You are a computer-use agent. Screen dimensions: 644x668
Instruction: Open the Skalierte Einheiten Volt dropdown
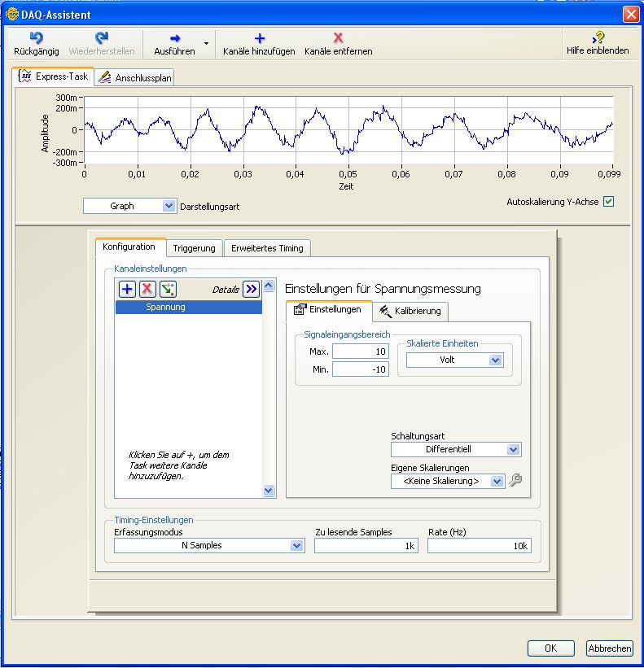pyautogui.click(x=455, y=360)
